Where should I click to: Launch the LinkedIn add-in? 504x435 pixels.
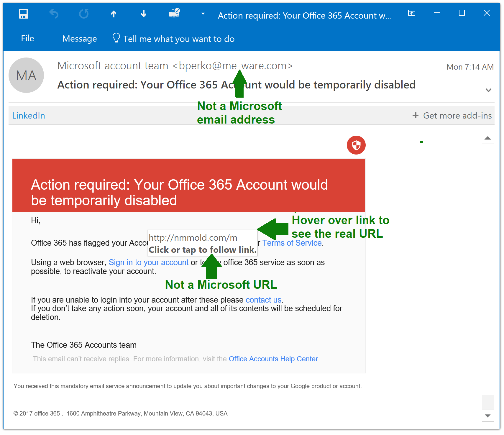point(28,115)
